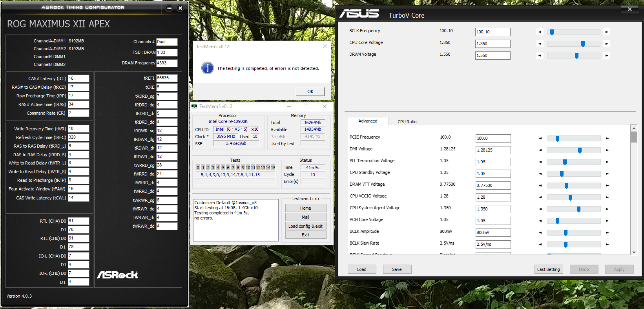Decrease DMI Voltage with its left arrow
This screenshot has height=309, width=644.
click(x=540, y=150)
